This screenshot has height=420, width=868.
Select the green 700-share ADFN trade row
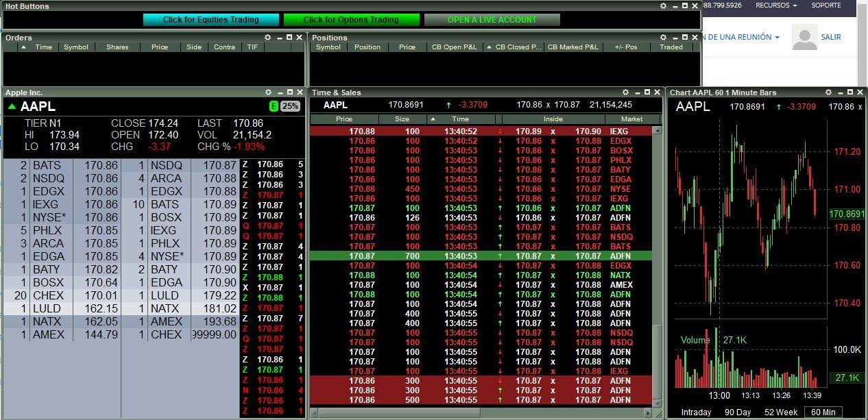pyautogui.click(x=481, y=256)
